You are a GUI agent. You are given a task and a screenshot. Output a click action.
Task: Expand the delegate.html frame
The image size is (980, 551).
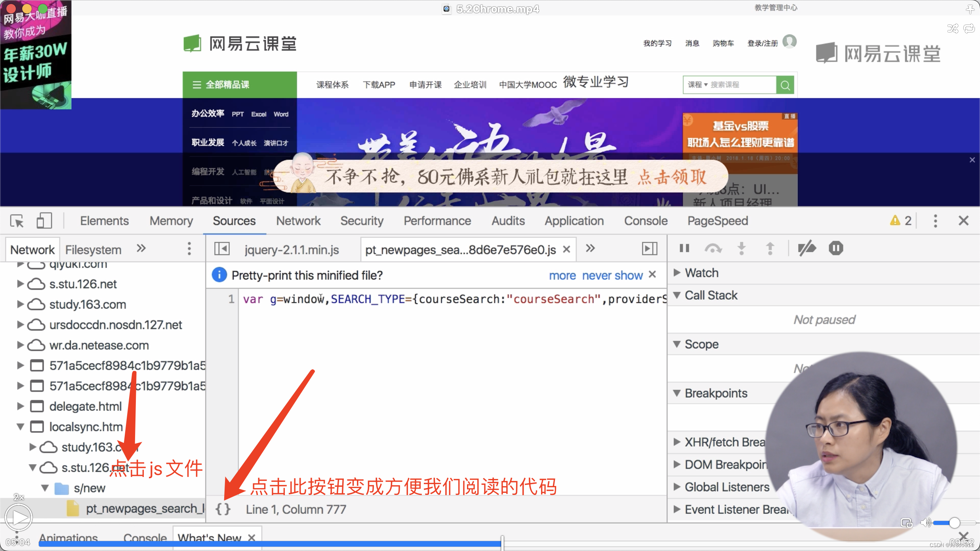(20, 406)
